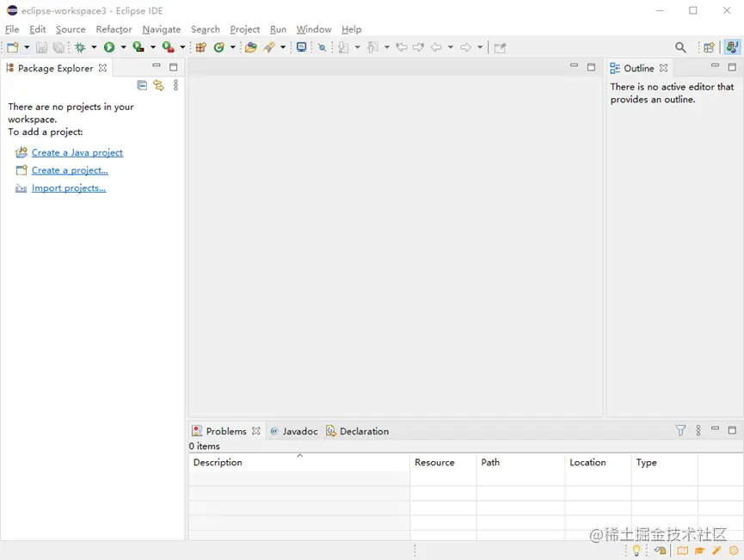Close the Outline view tab

663,68
